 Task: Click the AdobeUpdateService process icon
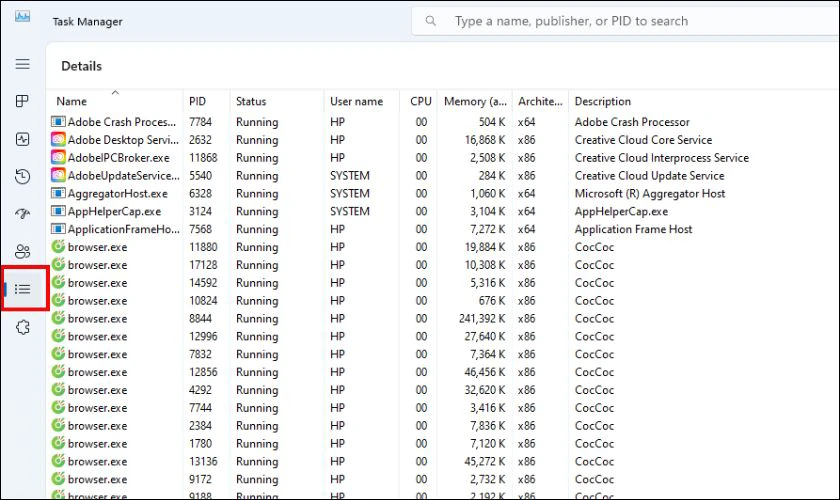click(x=58, y=175)
